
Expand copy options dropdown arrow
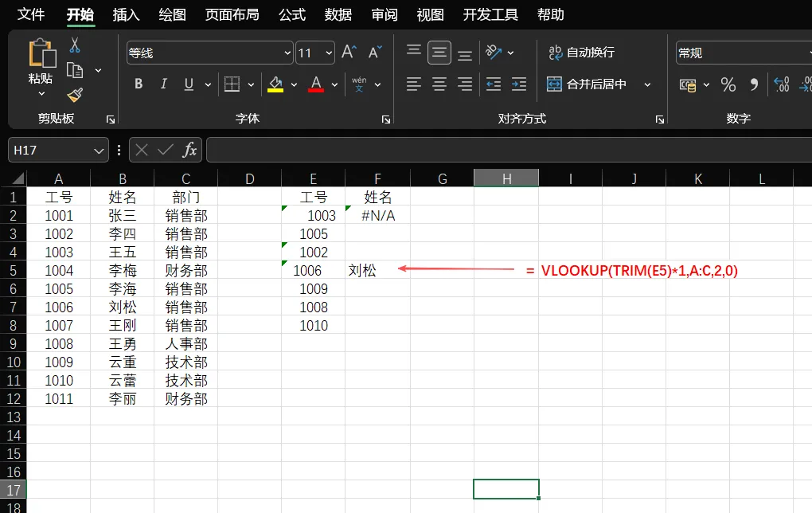[x=98, y=70]
